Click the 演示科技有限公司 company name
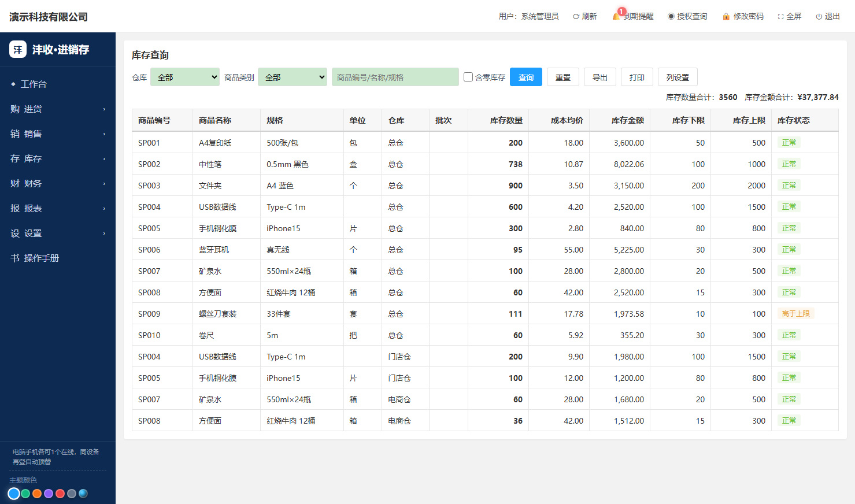 click(49, 17)
